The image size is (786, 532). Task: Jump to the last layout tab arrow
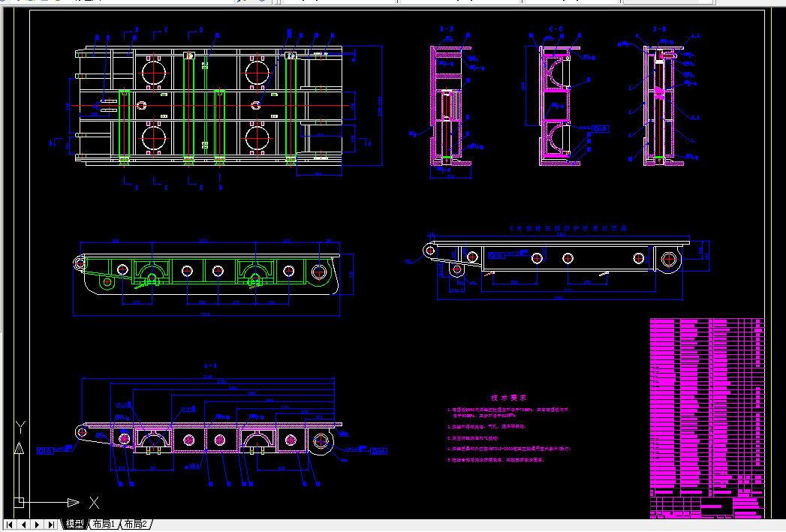tap(50, 524)
